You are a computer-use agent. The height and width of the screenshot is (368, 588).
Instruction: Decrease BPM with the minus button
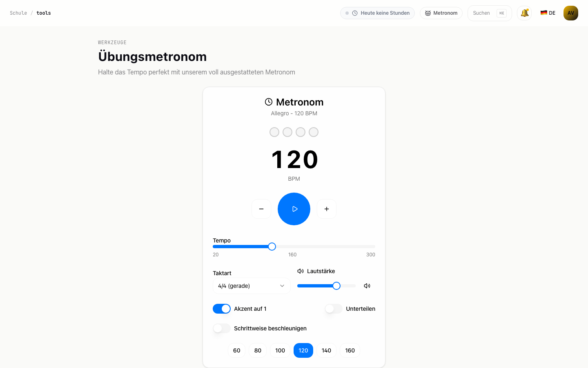click(261, 209)
